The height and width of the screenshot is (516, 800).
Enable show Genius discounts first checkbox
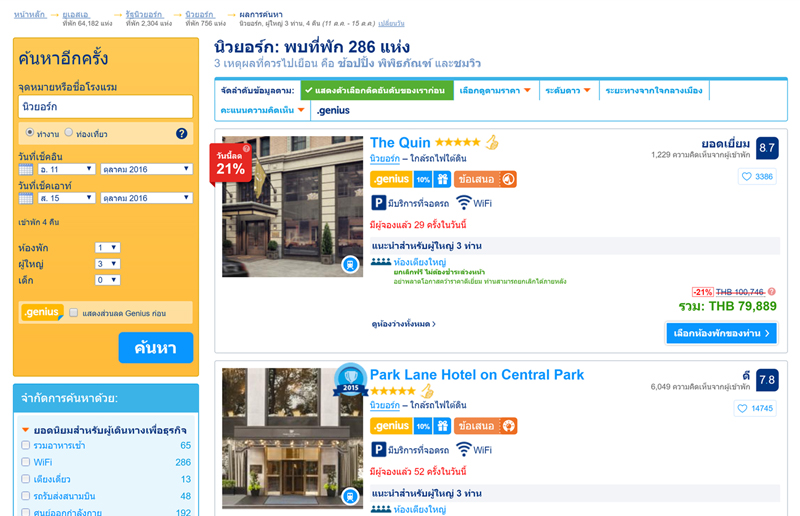point(74,313)
